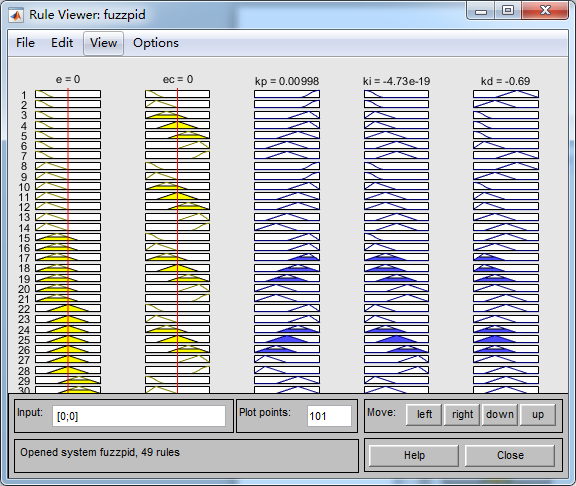Click the kd membership plot for rule 17
This screenshot has width=576, height=486.
tap(506, 257)
